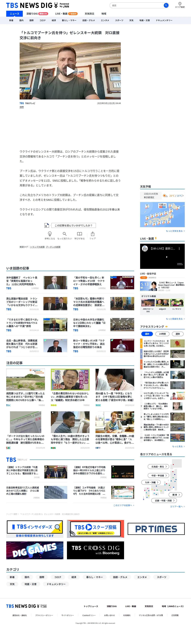Image resolution: width=191 pixels, height=644 pixels.
Task: Play the Zelensky article video
Action: (x=70, y=71)
